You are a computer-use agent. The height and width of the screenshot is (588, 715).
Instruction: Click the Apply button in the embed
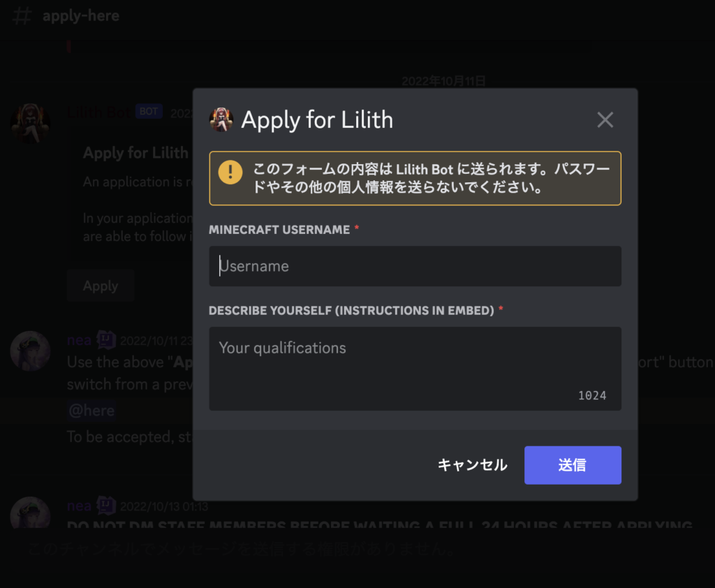100,286
